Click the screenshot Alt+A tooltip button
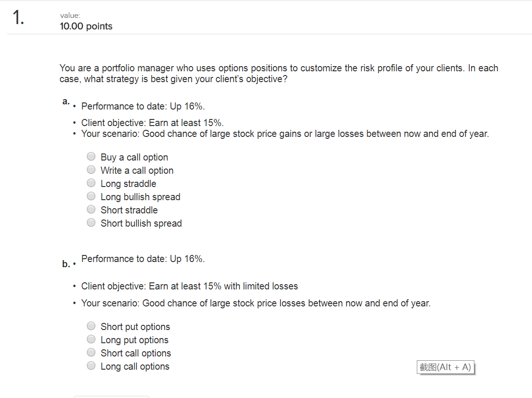This screenshot has width=532, height=398. click(x=445, y=367)
